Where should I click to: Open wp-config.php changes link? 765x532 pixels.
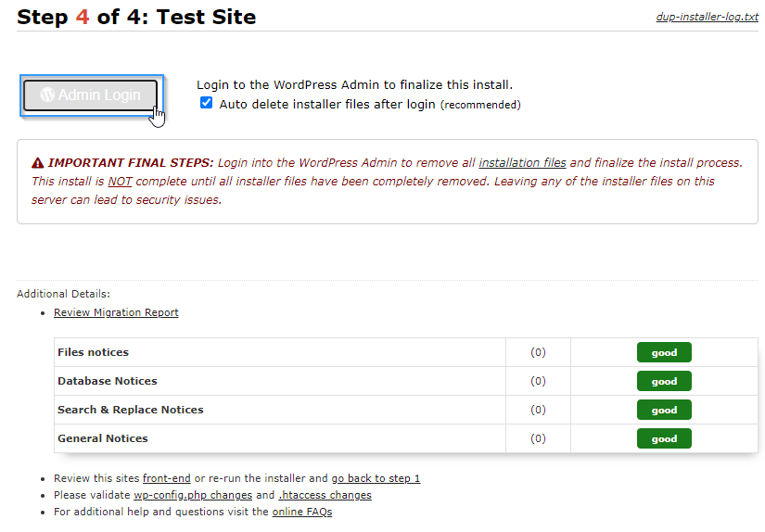tap(193, 495)
